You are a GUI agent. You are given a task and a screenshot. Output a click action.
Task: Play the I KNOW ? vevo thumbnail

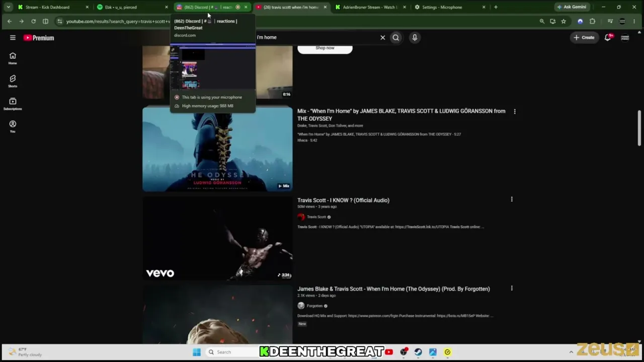[x=217, y=238]
